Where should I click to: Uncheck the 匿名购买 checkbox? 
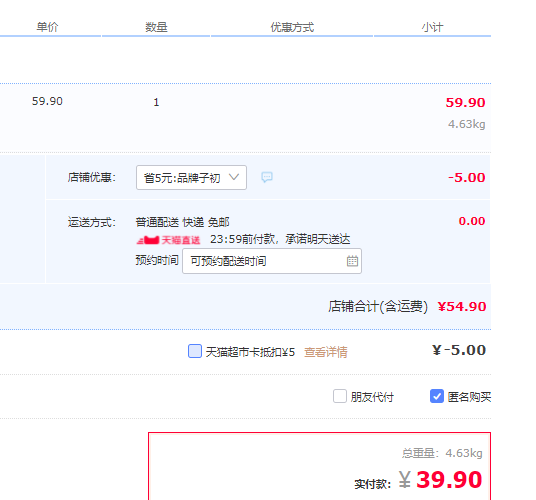click(x=437, y=396)
